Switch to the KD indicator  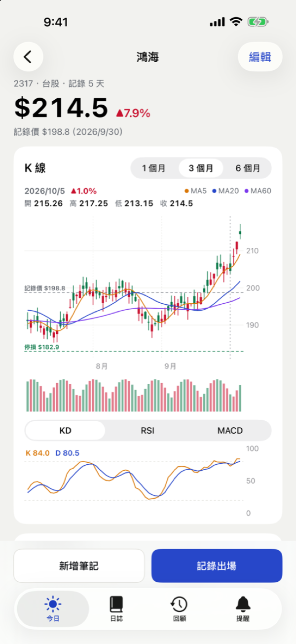(x=65, y=431)
